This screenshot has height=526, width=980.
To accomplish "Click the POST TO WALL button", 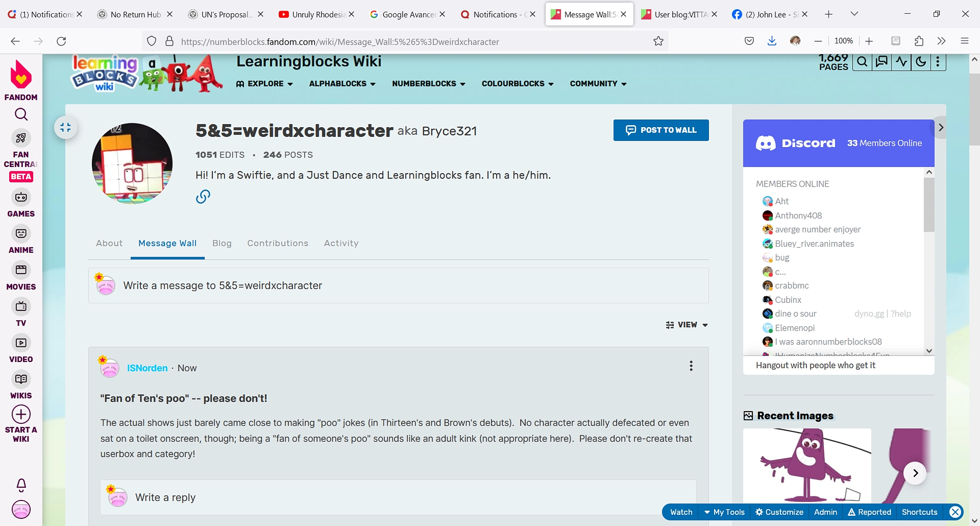I will tap(661, 130).
